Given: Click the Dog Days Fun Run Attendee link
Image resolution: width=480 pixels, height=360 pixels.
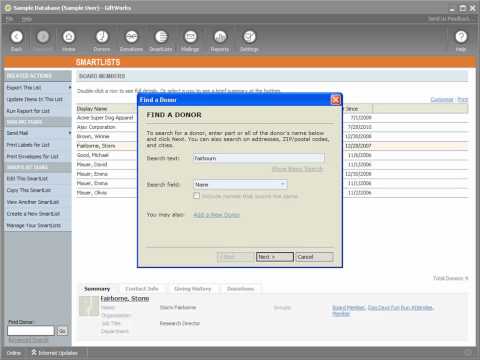Looking at the screenshot, I should [x=400, y=307].
